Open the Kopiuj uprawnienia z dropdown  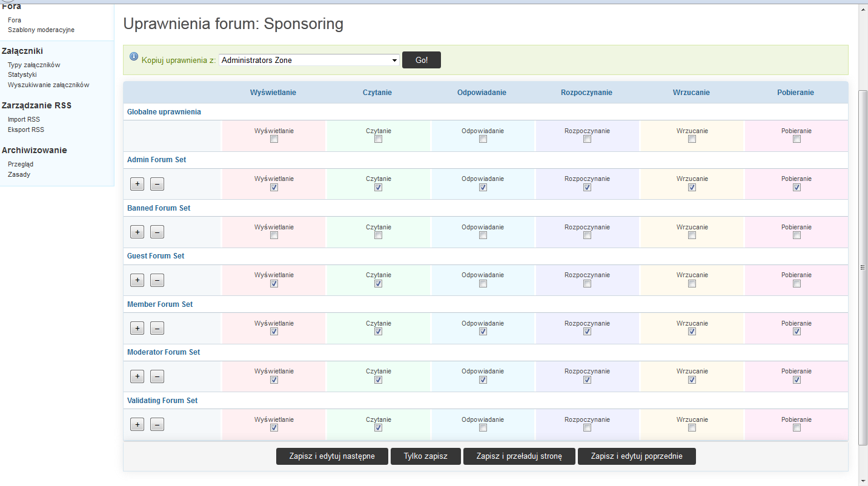[309, 61]
